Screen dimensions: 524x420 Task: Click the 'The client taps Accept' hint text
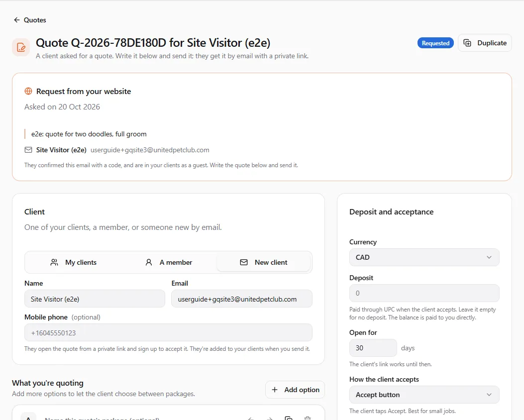(x=403, y=411)
